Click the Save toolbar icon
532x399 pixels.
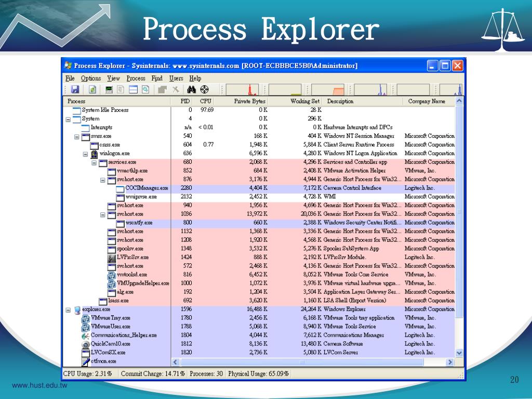pos(75,89)
